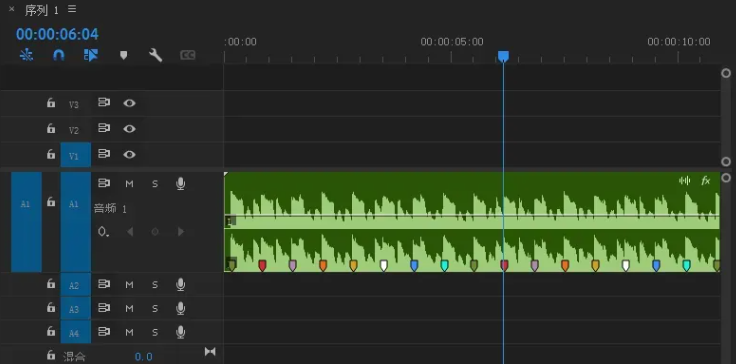Click the blue playhead handle on ruler

point(503,57)
